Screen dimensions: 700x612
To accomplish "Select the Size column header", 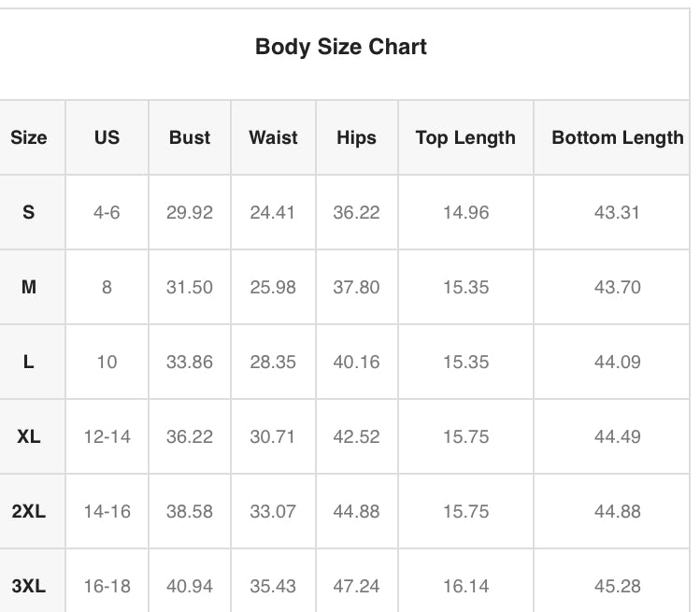I will [x=29, y=137].
